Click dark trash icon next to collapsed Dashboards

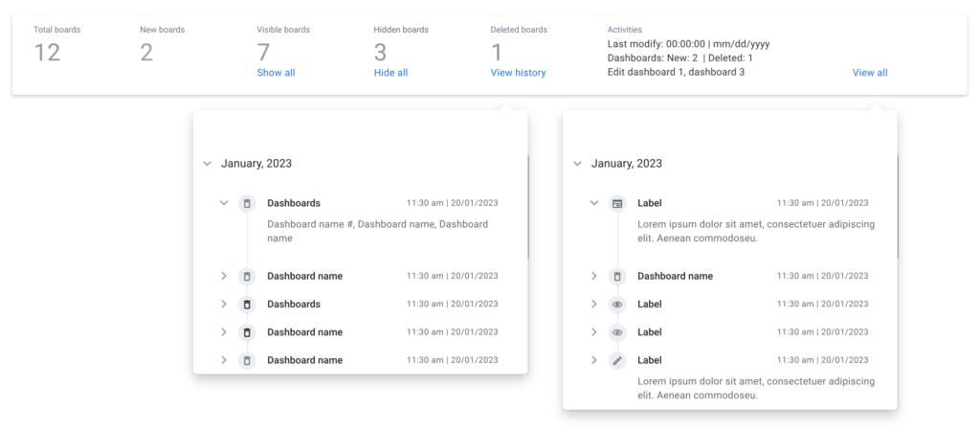click(247, 304)
